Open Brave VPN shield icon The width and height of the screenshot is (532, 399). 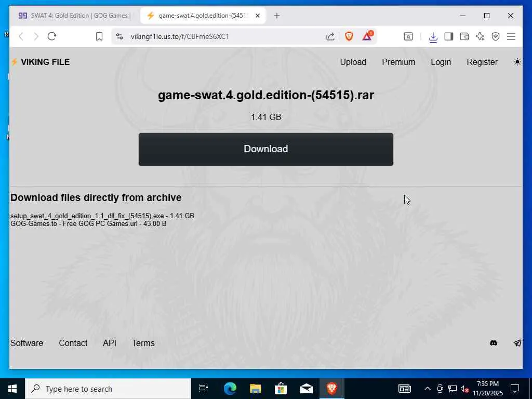tap(495, 36)
